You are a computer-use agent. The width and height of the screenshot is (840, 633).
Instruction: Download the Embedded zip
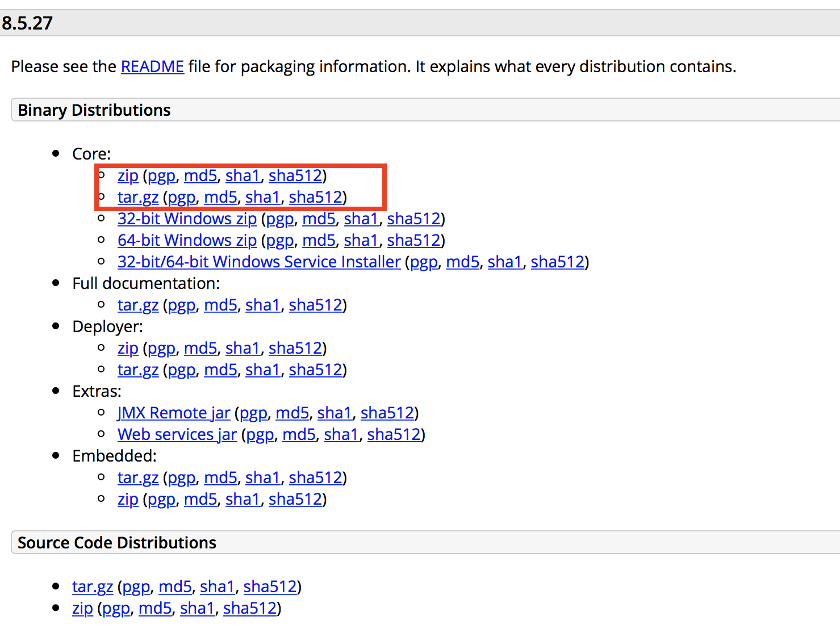tap(128, 500)
